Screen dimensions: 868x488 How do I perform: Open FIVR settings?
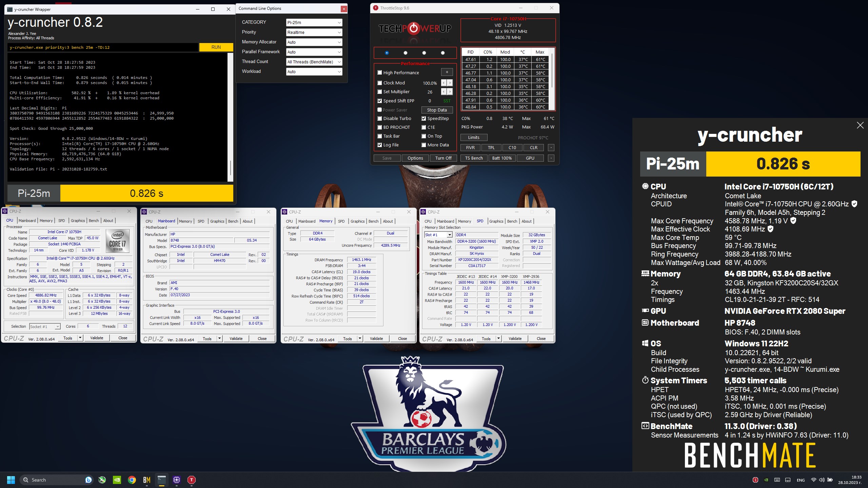(x=470, y=148)
